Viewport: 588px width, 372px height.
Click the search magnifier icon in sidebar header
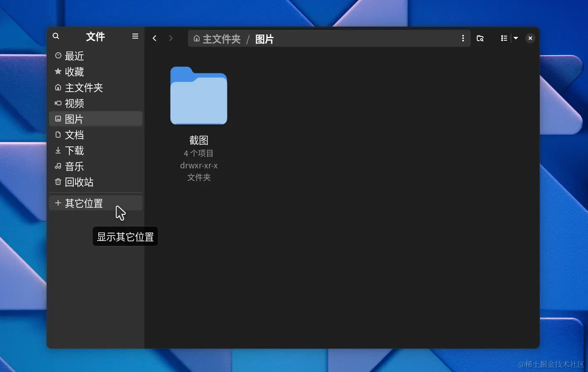56,36
